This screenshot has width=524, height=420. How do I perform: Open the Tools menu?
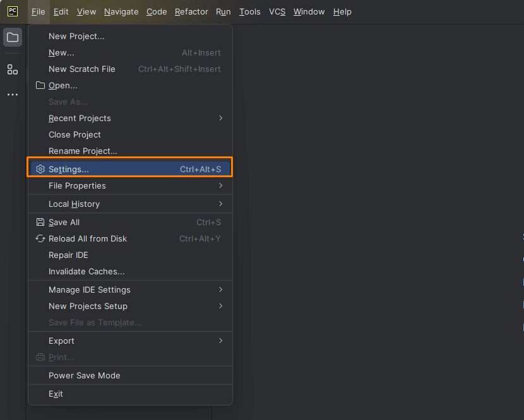[249, 12]
